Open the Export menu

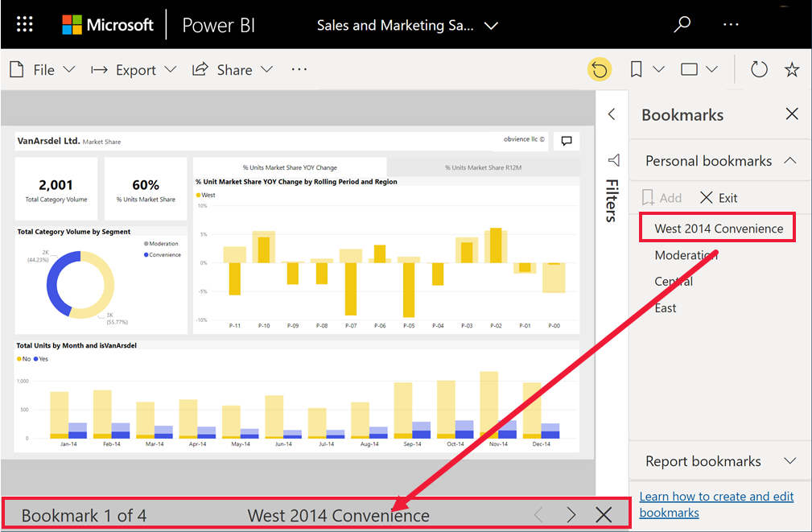(x=134, y=69)
